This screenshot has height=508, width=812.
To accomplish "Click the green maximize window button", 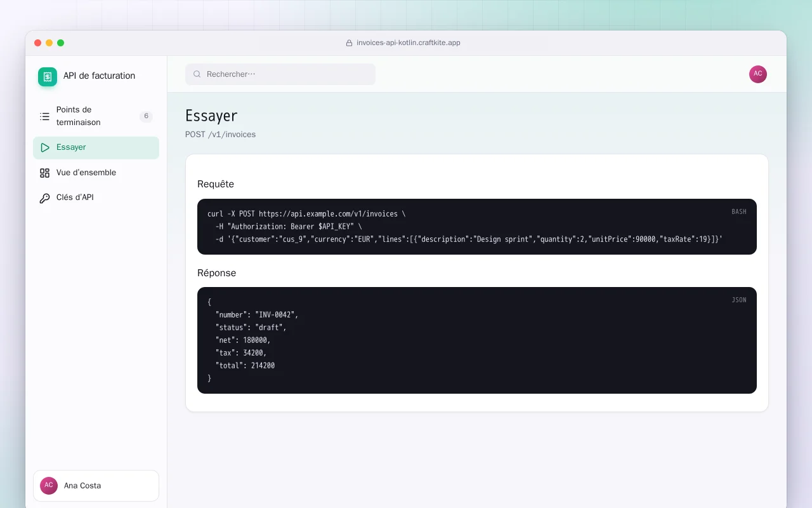I will 61,43.
